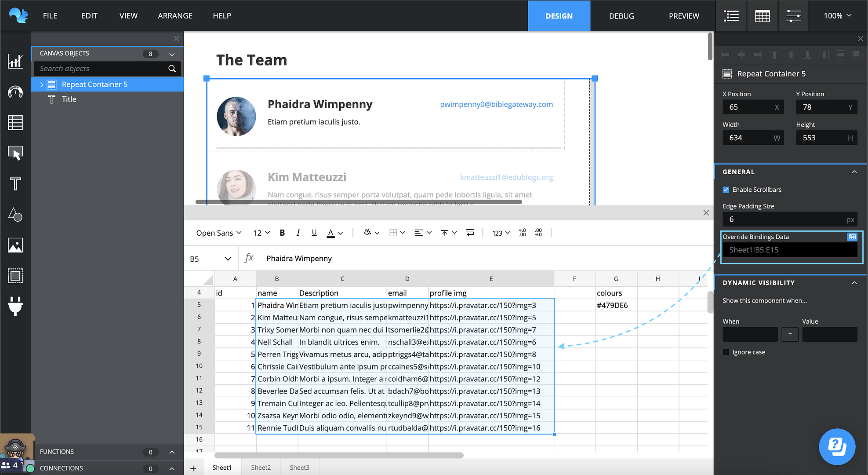The image size is (868, 475).
Task: Open the 100% zoom dropdown
Action: tap(837, 16)
